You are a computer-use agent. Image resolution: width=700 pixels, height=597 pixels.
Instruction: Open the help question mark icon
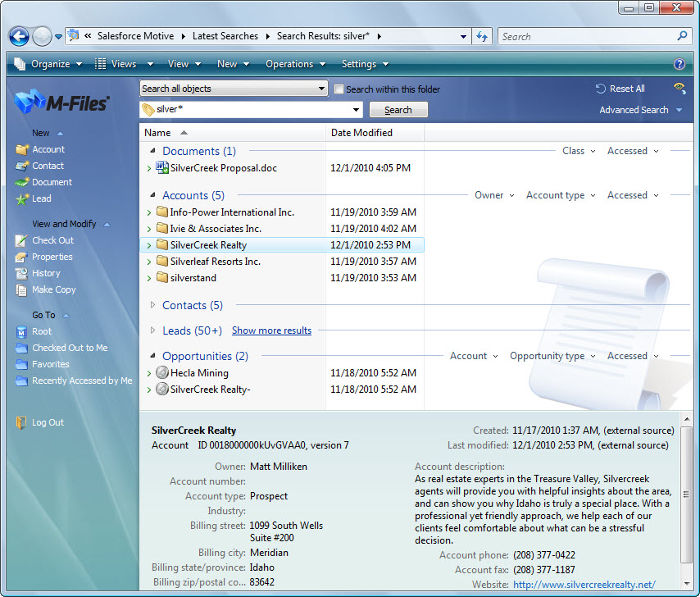tap(679, 64)
